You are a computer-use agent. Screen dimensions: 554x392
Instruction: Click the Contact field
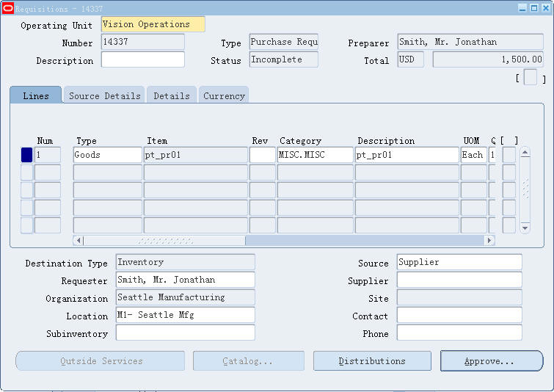coord(459,315)
